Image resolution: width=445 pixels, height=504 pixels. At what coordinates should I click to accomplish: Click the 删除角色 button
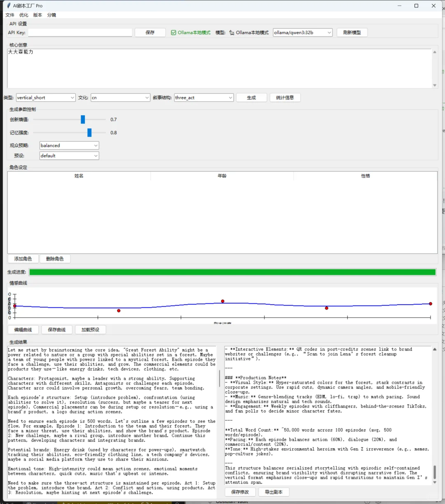[x=55, y=259]
